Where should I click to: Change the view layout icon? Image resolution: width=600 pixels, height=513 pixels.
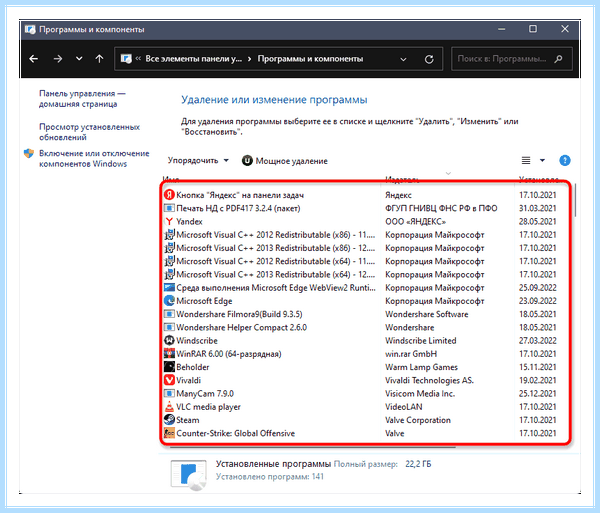pyautogui.click(x=526, y=160)
